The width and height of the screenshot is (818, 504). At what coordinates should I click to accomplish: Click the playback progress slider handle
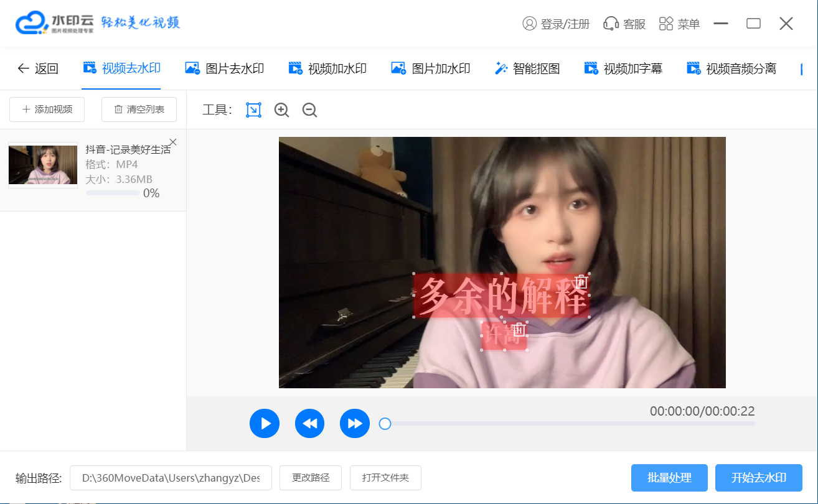[x=385, y=424]
